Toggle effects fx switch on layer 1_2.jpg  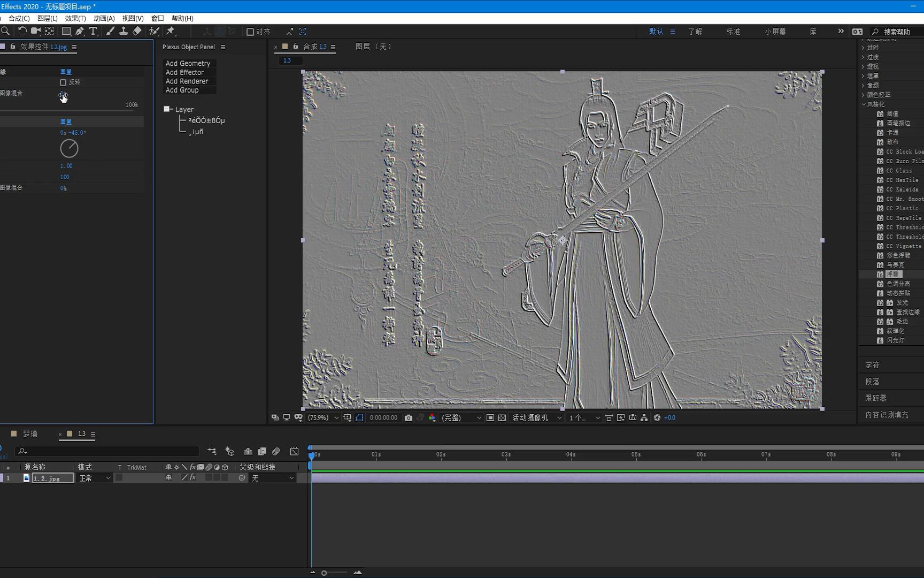(192, 477)
